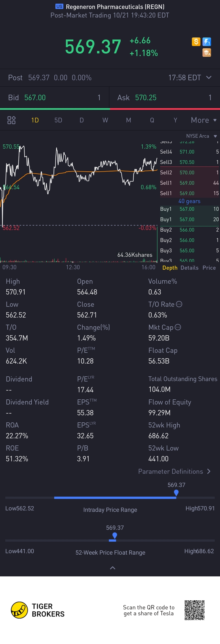
Task: Open the More timeframes dropdown
Action: coord(203,120)
